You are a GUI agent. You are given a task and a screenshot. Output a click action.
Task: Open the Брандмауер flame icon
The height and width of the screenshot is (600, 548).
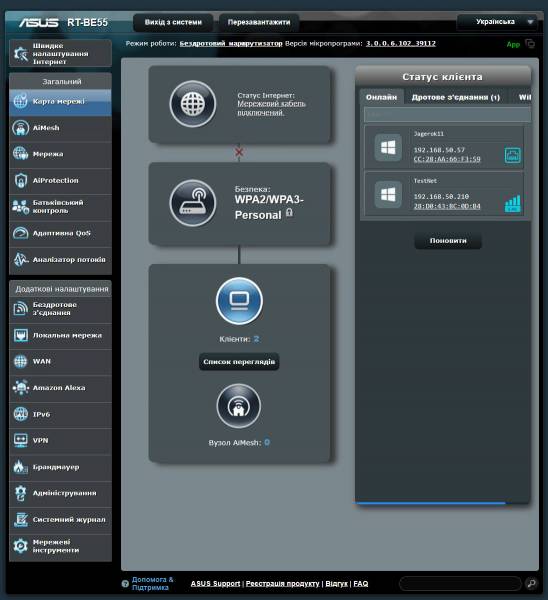21,467
